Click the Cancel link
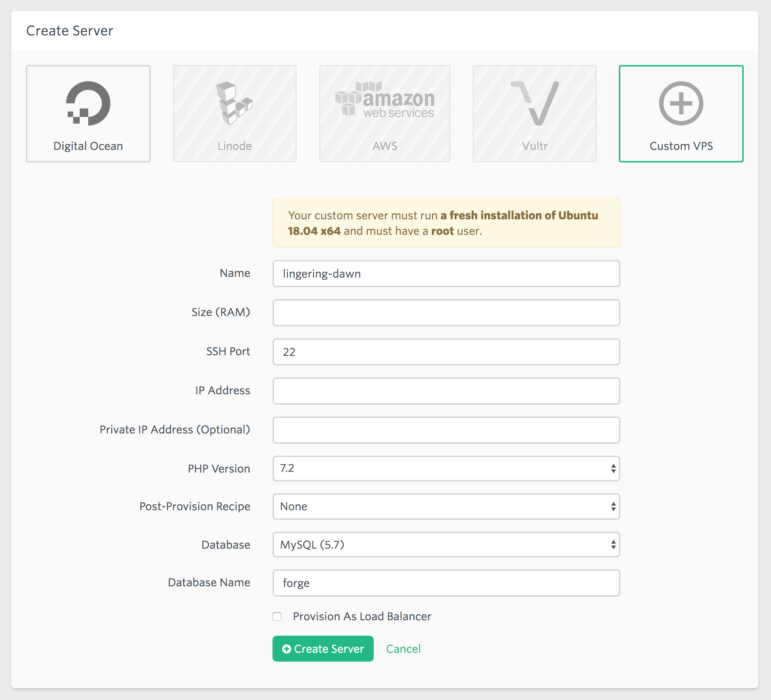 [x=403, y=649]
